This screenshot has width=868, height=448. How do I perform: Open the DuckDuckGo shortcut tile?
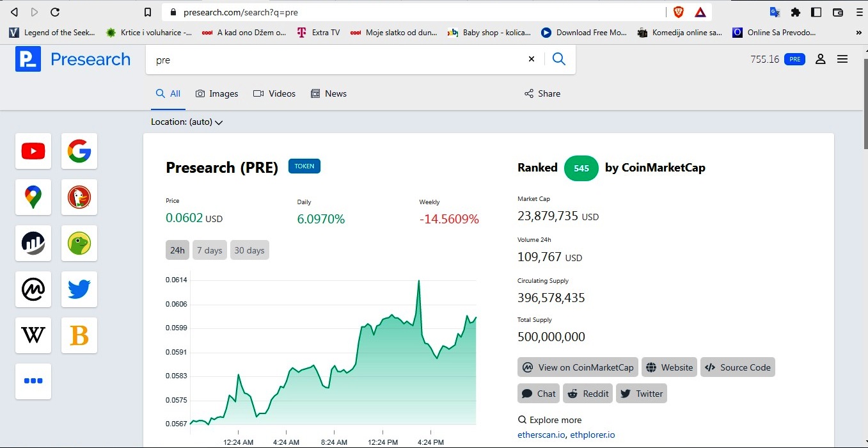coord(79,197)
